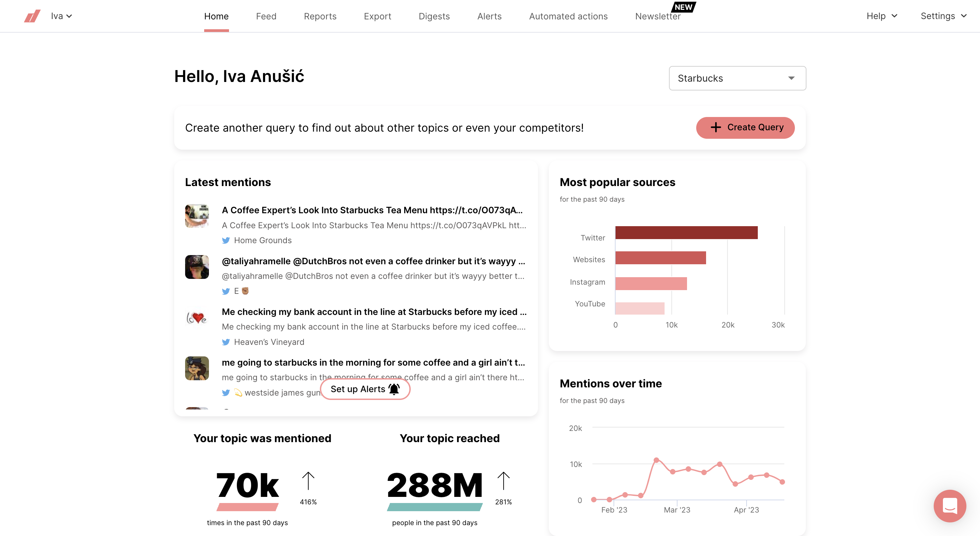Click Twitter icon beside Home Grounds

226,240
